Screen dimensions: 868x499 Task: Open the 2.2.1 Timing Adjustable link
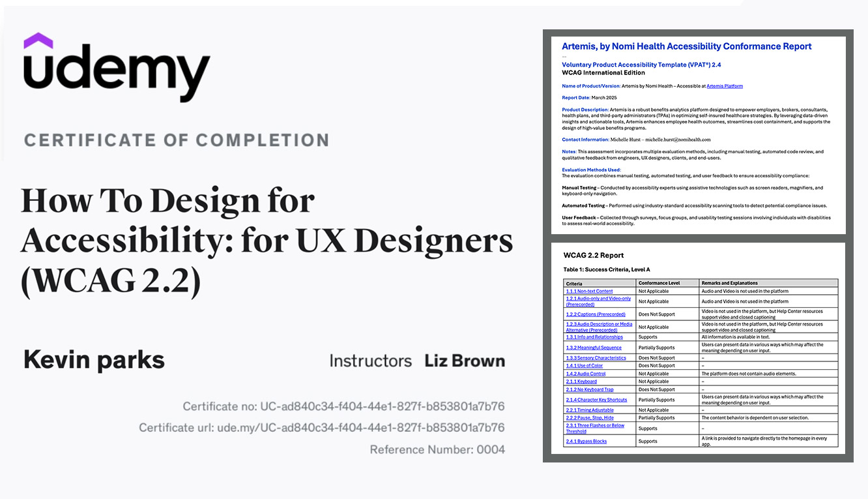point(590,410)
